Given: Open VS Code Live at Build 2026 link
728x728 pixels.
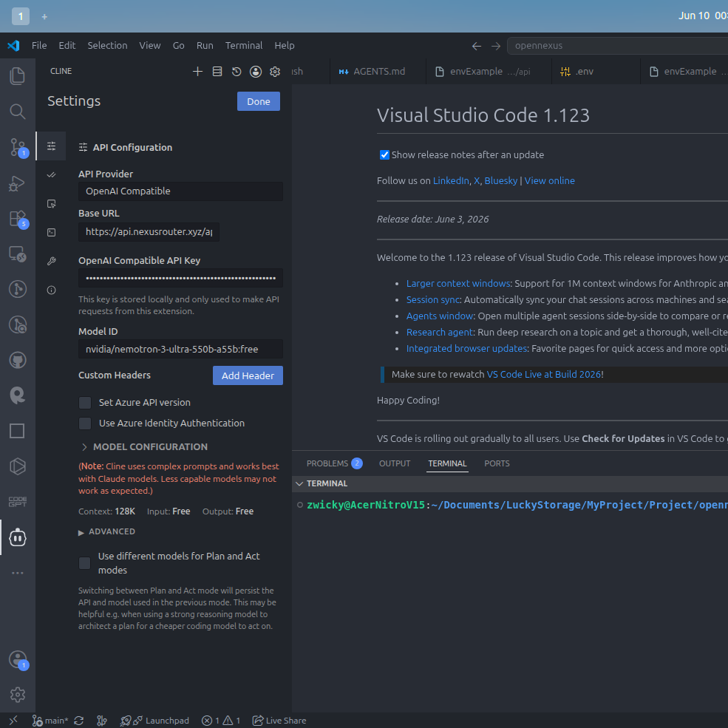Looking at the screenshot, I should [x=544, y=374].
